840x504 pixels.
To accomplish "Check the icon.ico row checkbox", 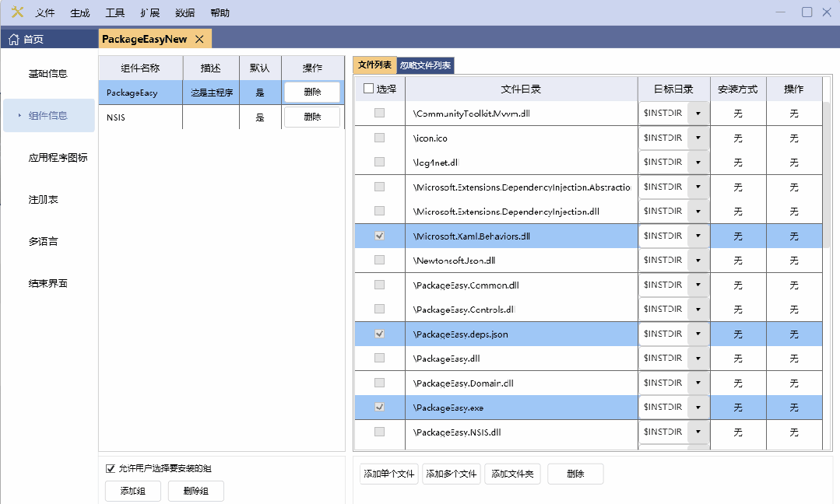I will (379, 138).
